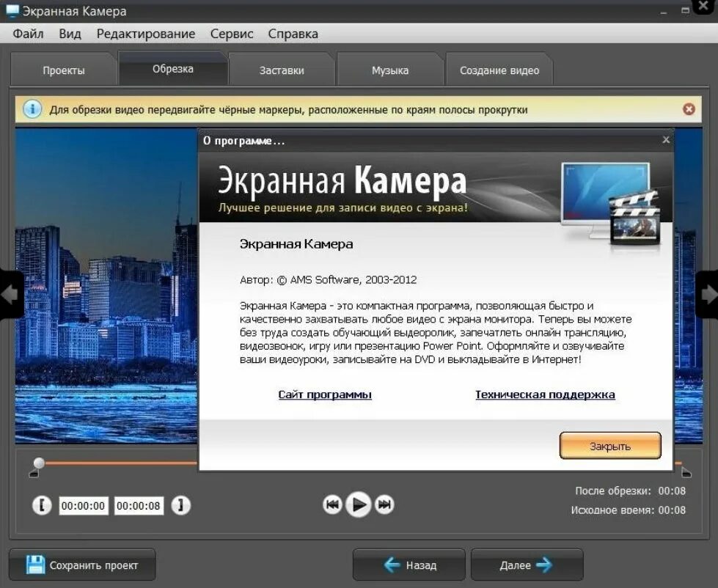This screenshot has height=588, width=718.
Task: Click the left black trim marker
Action: [x=34, y=473]
